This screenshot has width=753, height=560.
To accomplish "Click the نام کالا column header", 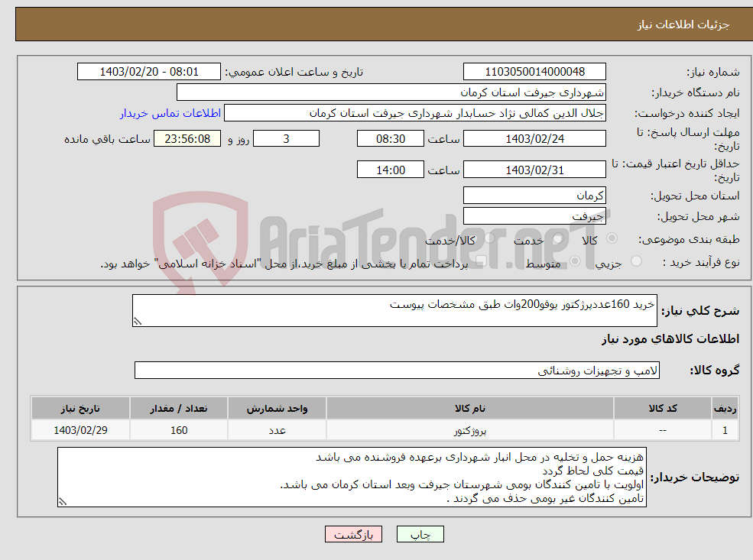I will 470,409.
